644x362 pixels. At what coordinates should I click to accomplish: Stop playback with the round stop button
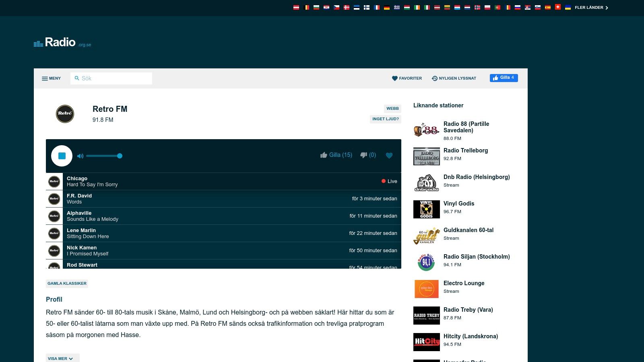62,156
